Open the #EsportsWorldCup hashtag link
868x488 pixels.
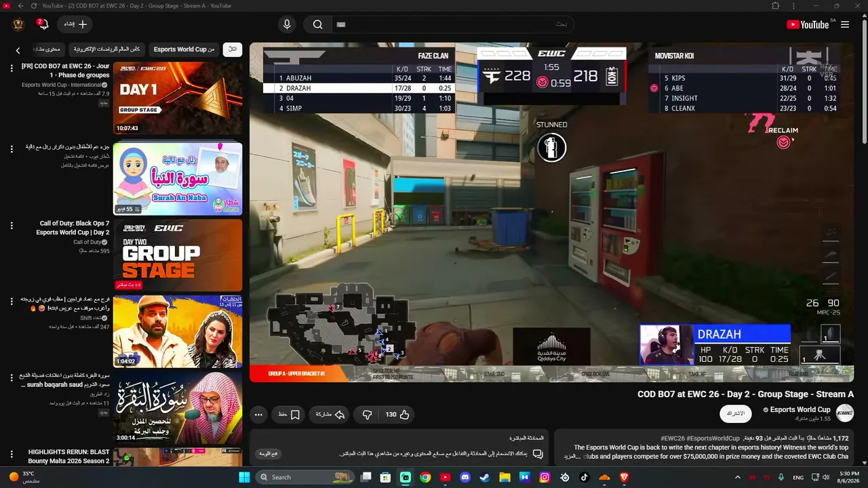tap(713, 439)
